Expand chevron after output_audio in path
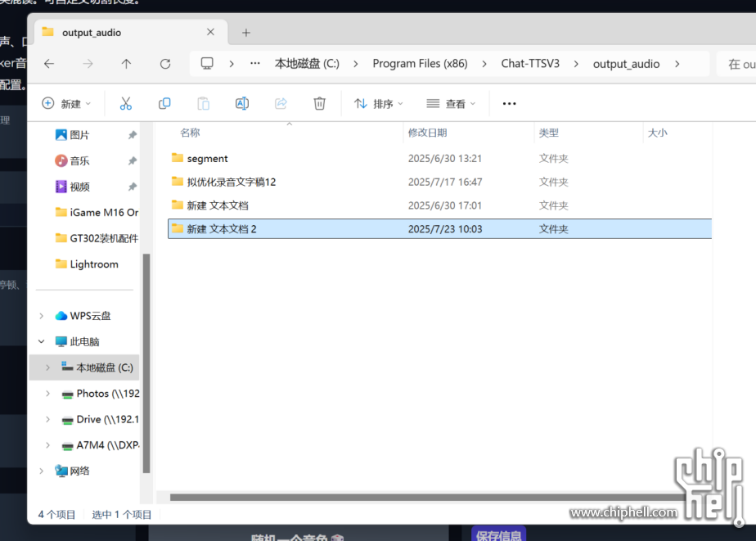The image size is (756, 541). (x=677, y=64)
